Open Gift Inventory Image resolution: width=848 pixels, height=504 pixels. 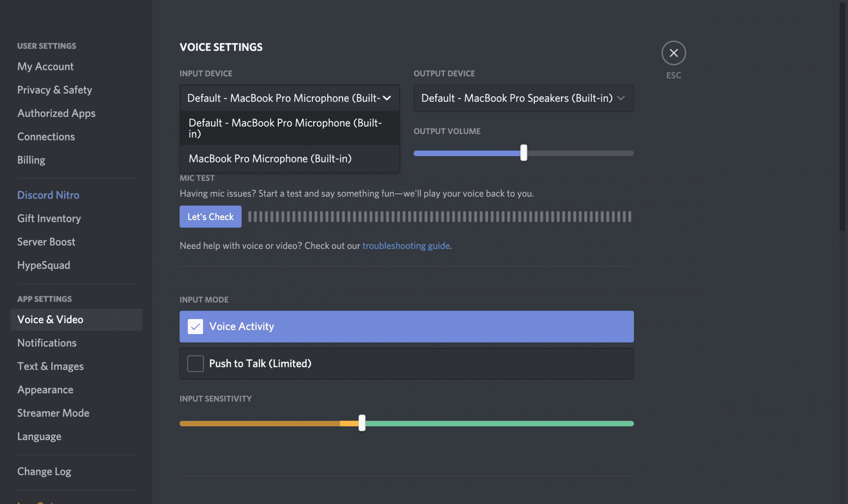coord(49,218)
